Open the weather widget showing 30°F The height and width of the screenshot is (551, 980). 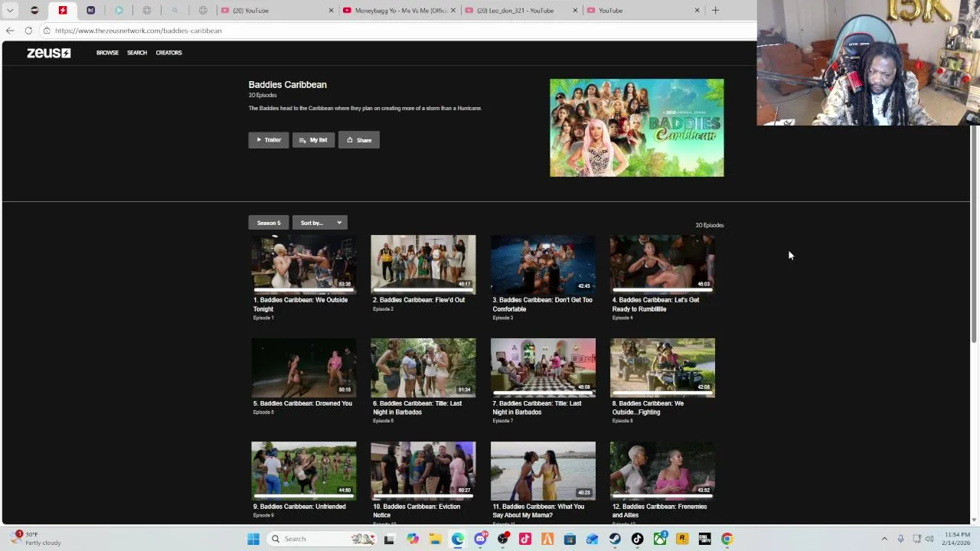click(x=34, y=539)
